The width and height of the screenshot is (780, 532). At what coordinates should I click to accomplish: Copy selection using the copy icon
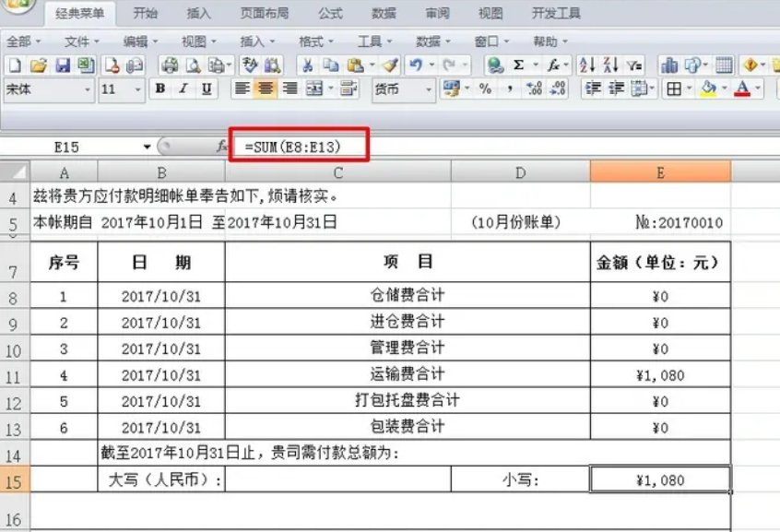(331, 65)
